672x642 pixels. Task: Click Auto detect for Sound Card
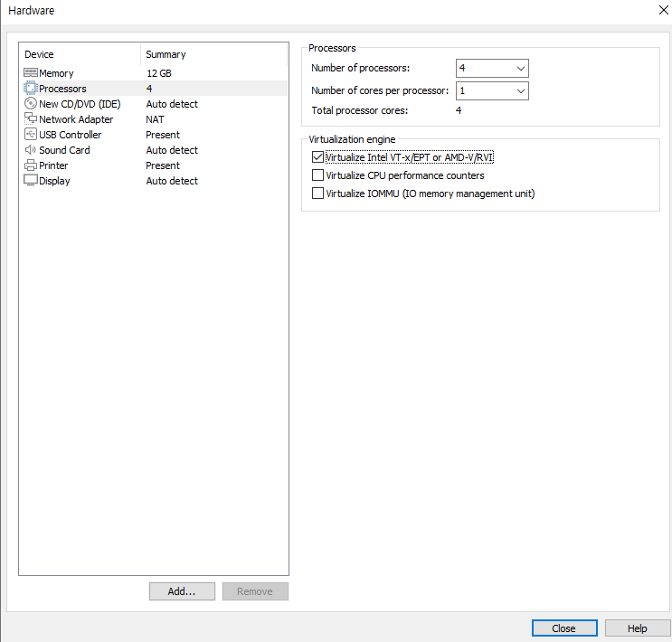click(x=172, y=150)
